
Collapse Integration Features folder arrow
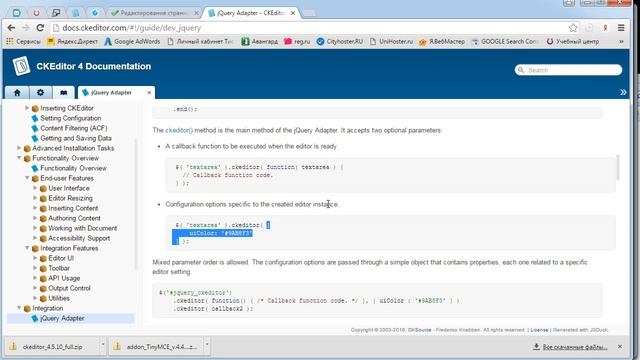[27, 248]
